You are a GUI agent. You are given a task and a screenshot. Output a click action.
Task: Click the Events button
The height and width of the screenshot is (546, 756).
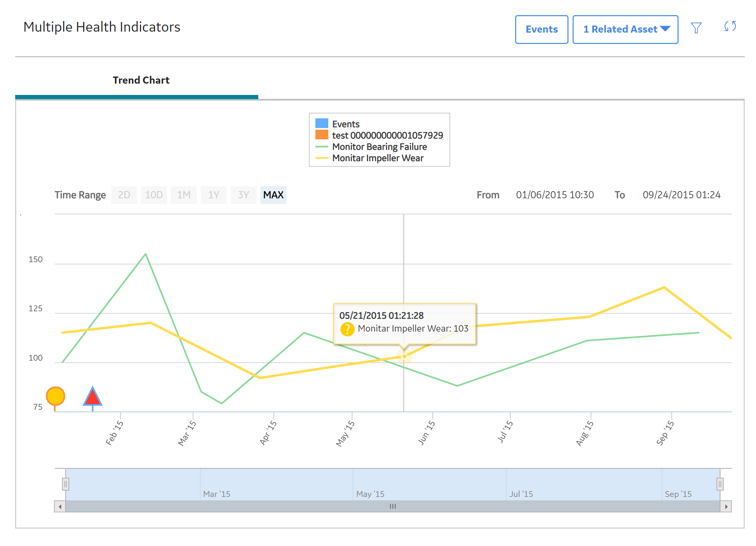541,29
